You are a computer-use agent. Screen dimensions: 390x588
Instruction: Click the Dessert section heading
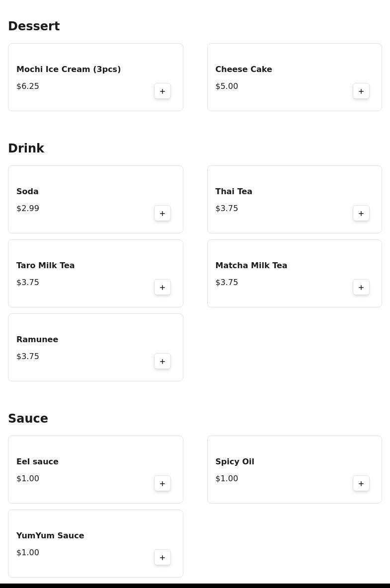tap(34, 26)
